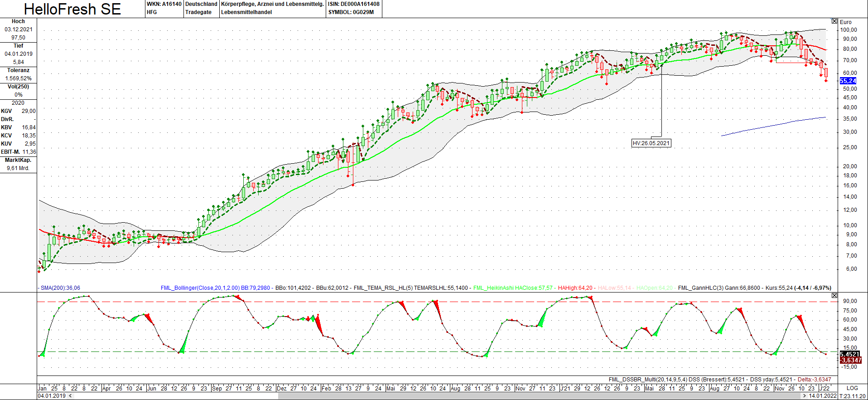The image size is (868, 400).
Task: Click the 100,00 level on the price axis
Action: pyautogui.click(x=849, y=30)
